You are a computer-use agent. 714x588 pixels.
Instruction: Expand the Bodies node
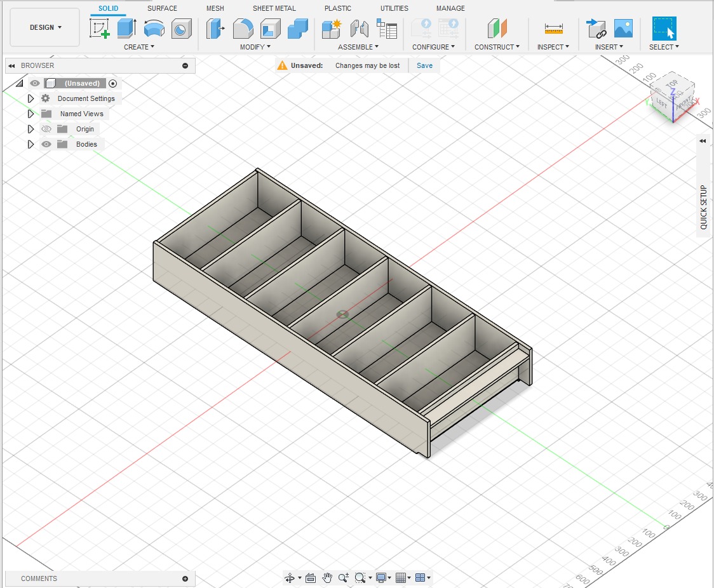pos(30,144)
